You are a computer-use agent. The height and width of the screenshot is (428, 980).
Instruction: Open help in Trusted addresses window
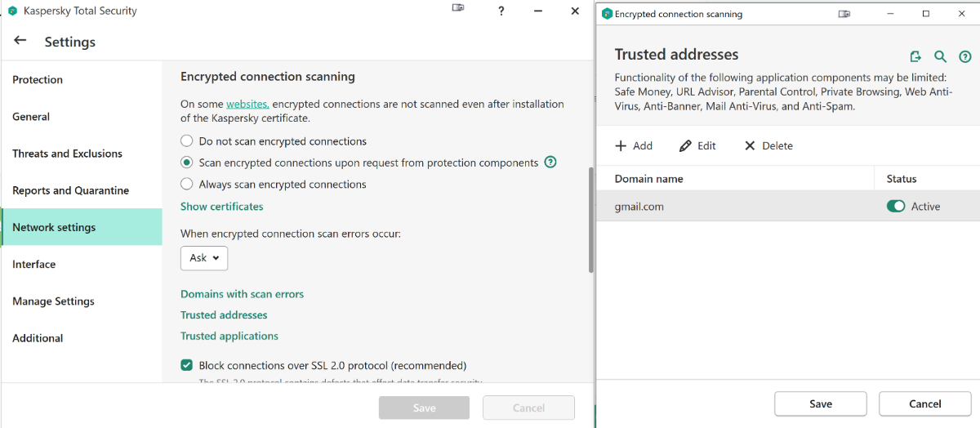tap(964, 56)
